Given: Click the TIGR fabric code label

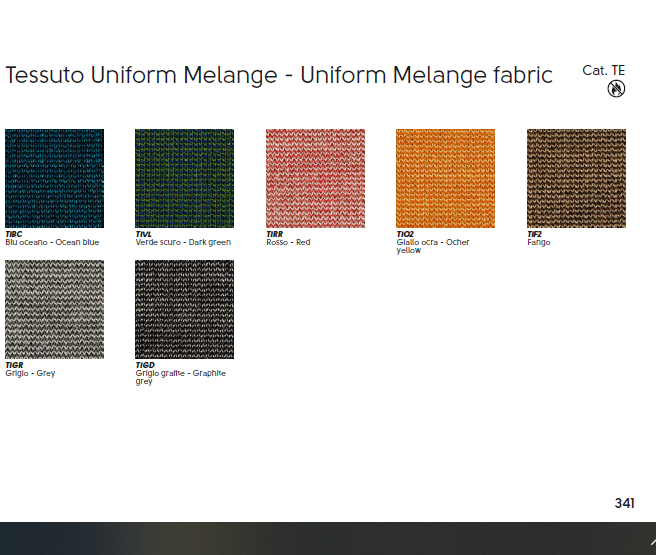Looking at the screenshot, I should 14,365.
